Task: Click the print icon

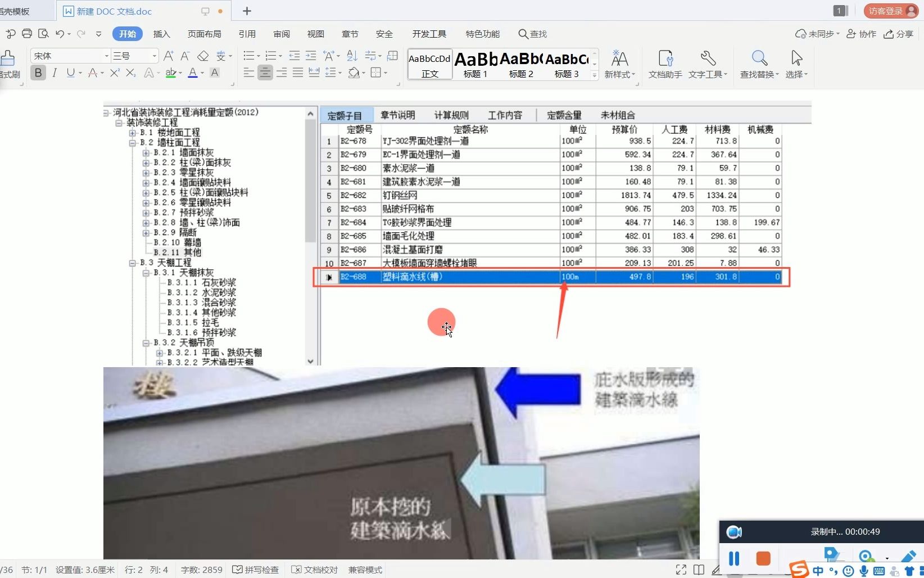Action: 26,34
